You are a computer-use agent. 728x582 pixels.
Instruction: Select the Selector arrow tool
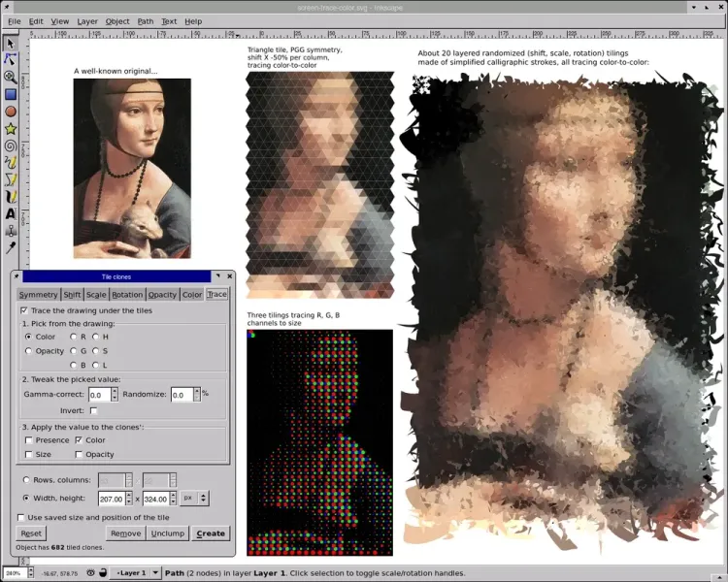[x=11, y=44]
